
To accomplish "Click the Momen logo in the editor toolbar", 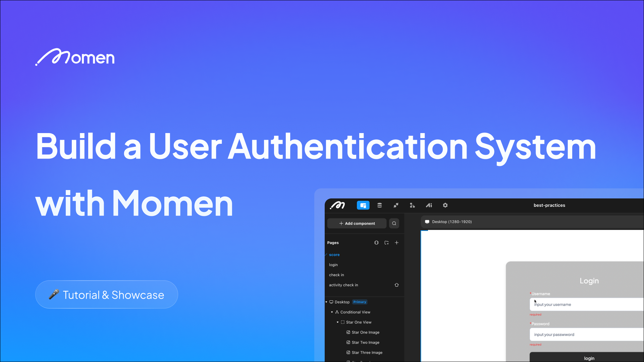I will (338, 205).
